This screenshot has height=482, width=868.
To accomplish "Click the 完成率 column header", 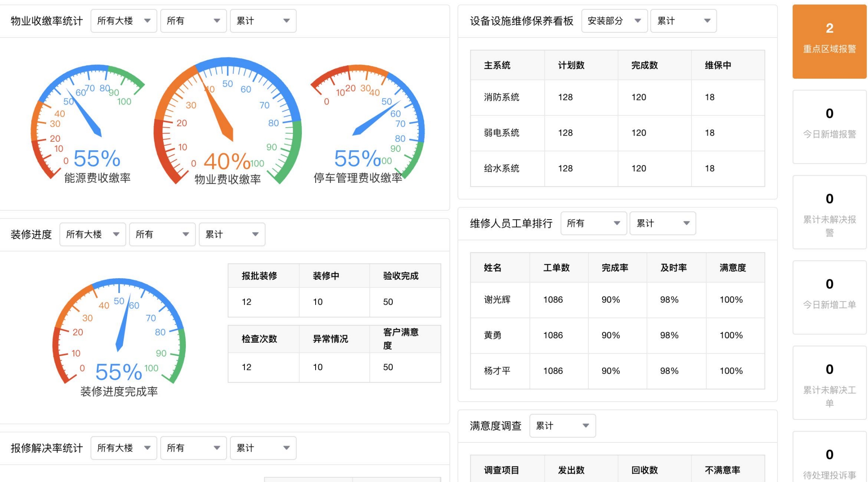I will pos(615,268).
